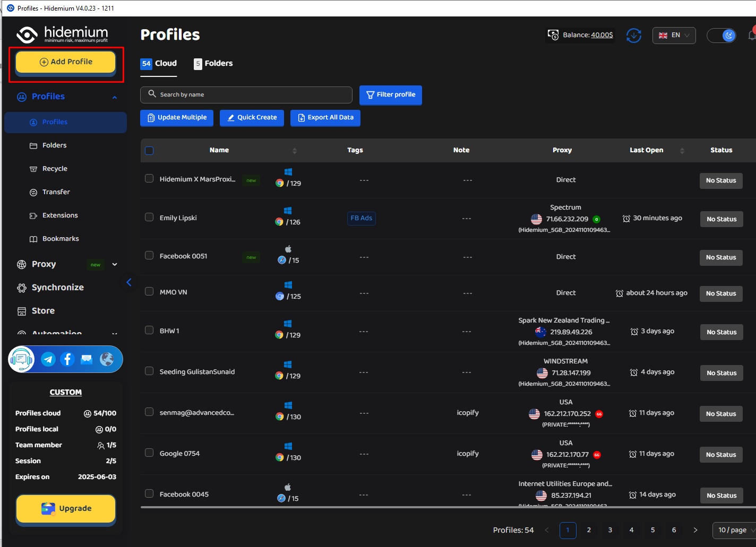Click the Filter profile button
The image size is (756, 547).
point(391,95)
